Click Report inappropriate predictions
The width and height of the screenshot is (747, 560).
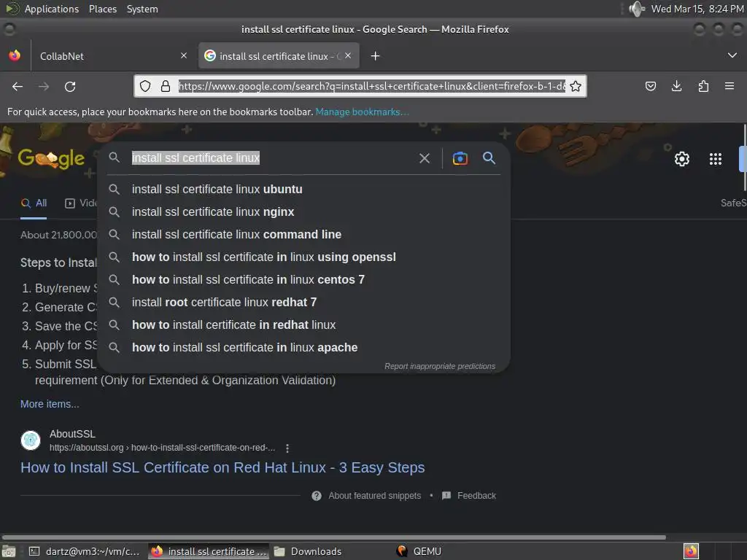[440, 366]
